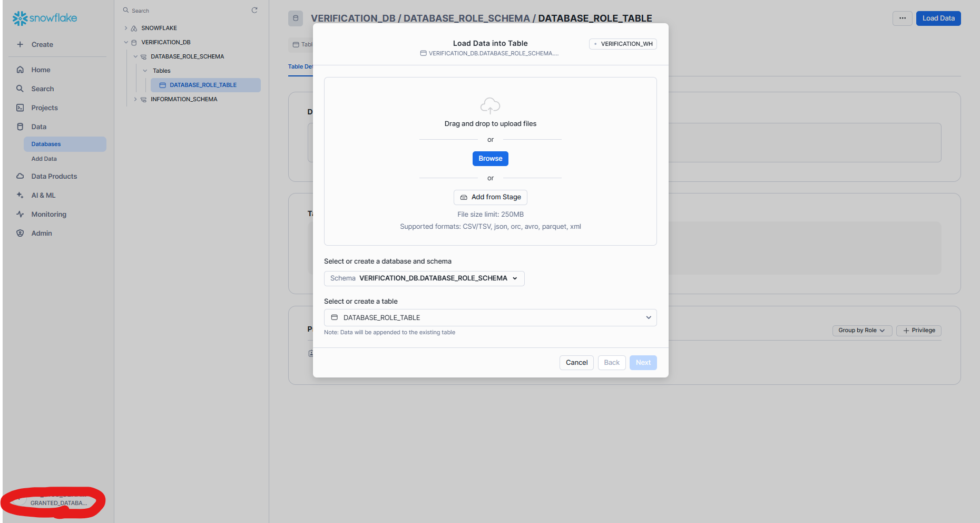The height and width of the screenshot is (523, 980).
Task: Expand the SNOWFLAKE database node
Action: coord(126,28)
